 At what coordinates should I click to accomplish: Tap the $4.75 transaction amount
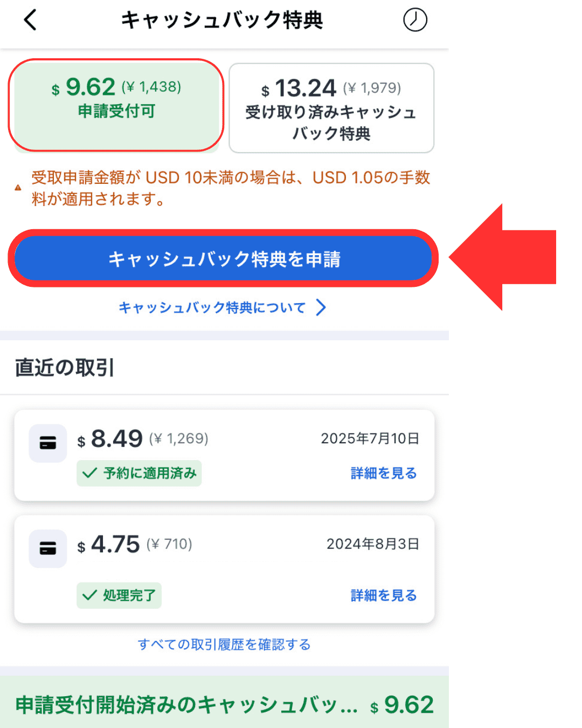click(x=115, y=545)
